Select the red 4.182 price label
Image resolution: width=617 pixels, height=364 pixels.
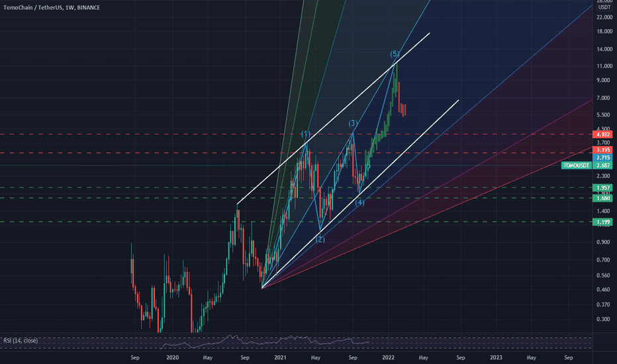pyautogui.click(x=602, y=134)
